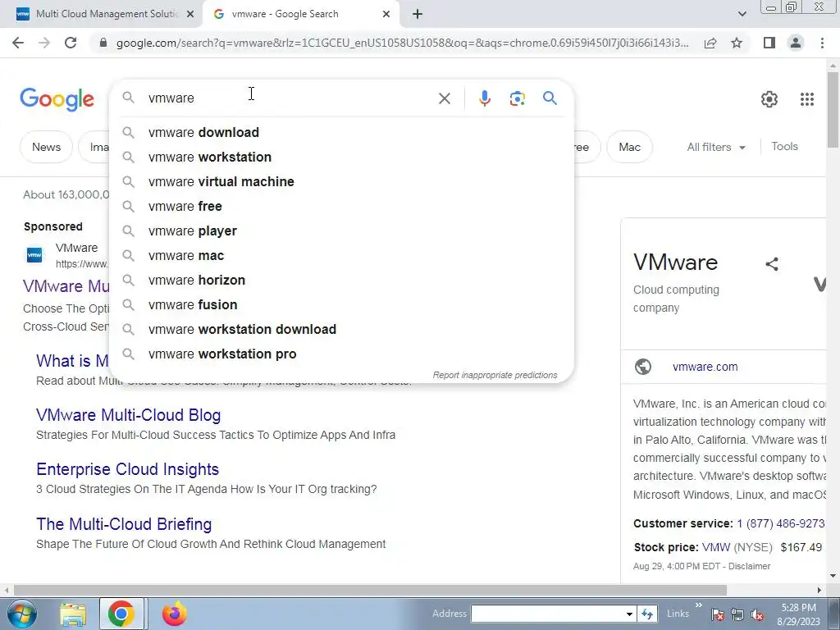The width and height of the screenshot is (840, 630).
Task: Choose suggestion vmware virtual machine
Action: 341,181
